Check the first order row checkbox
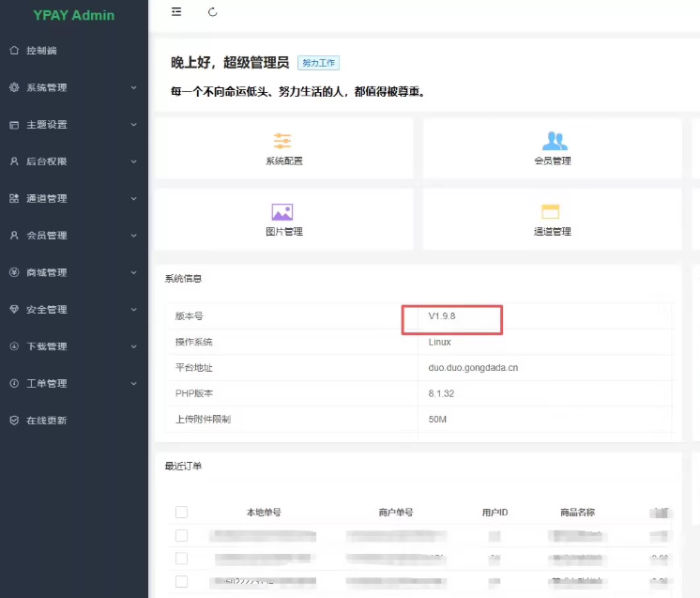The width and height of the screenshot is (700, 598). point(182,535)
